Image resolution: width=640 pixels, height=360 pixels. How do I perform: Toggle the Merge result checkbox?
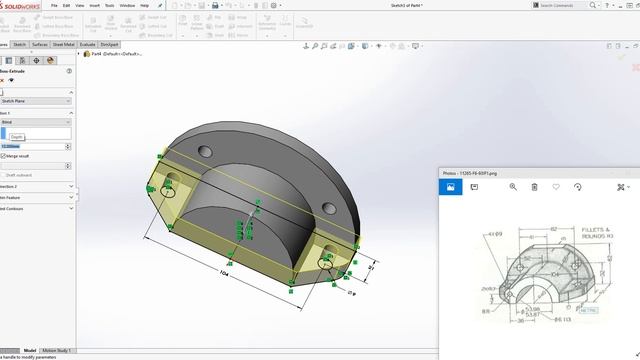pyautogui.click(x=3, y=156)
